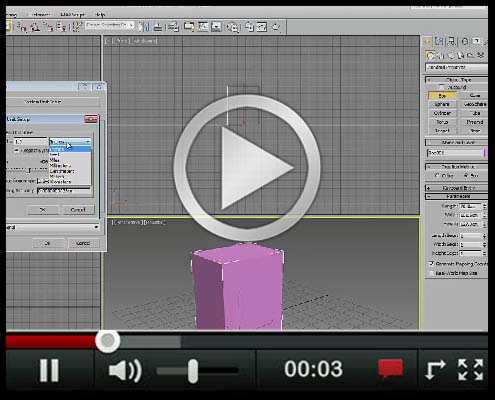The image size is (495, 400).
Task: Select the Cube radio button
Action: (437, 175)
